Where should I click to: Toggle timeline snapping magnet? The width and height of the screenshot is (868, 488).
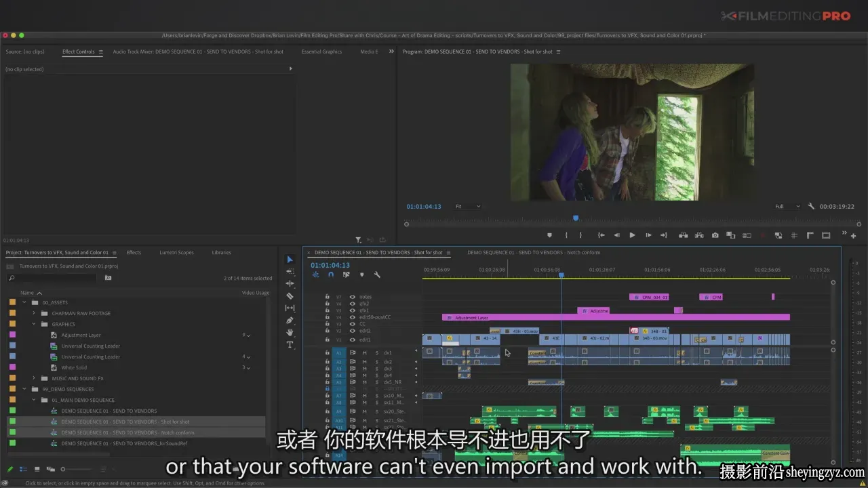[x=331, y=274]
